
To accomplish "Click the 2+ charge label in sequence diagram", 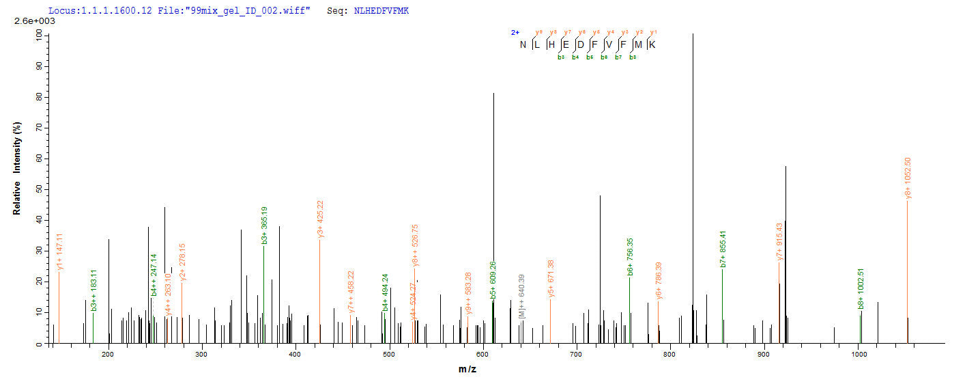I will 515,32.
